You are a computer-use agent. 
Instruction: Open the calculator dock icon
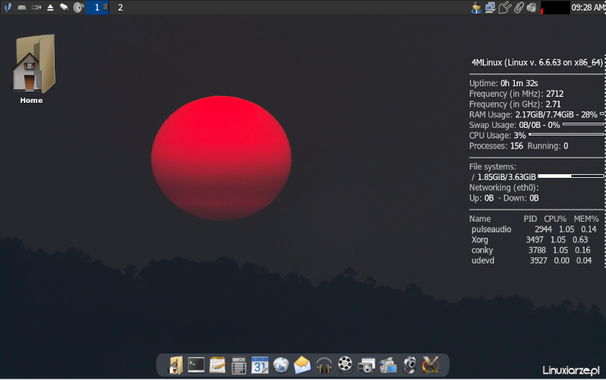[x=238, y=366]
